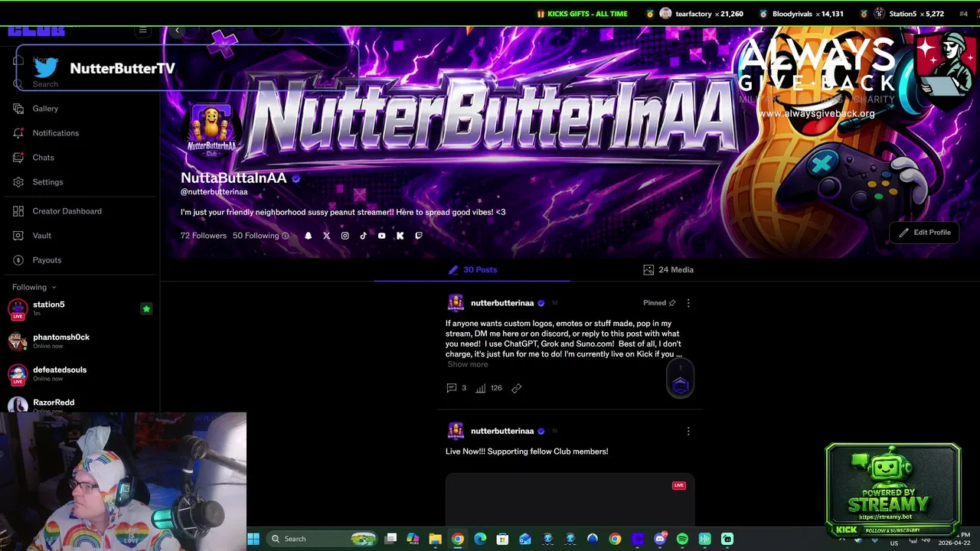Click the profile avatar picture
This screenshot has width=980, height=551.
pyautogui.click(x=211, y=130)
